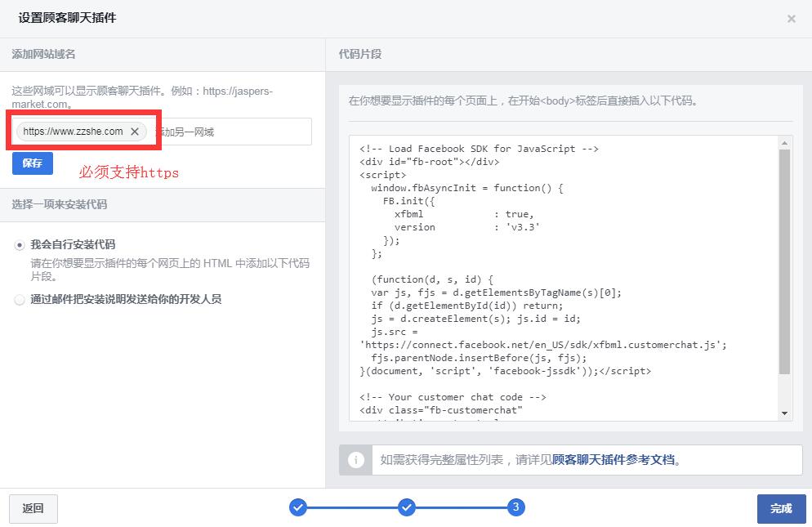
Task: Click the var js, fjs code line
Action: coord(496,293)
